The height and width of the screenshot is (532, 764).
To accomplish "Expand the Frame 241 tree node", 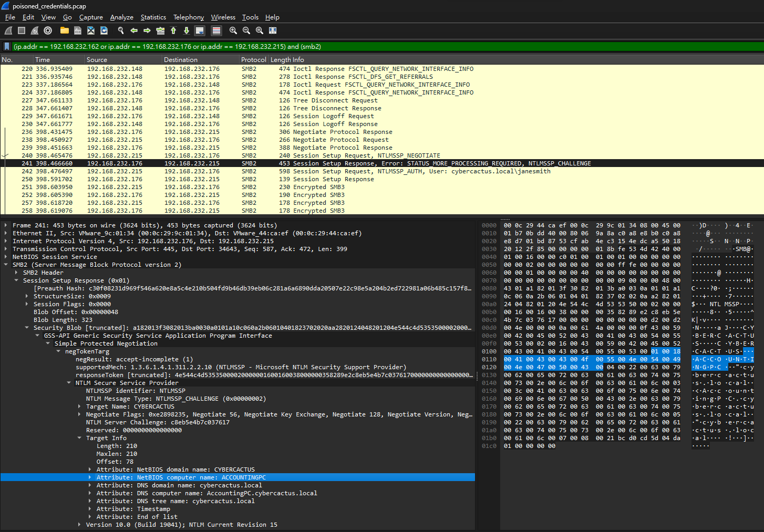I will (6, 225).
